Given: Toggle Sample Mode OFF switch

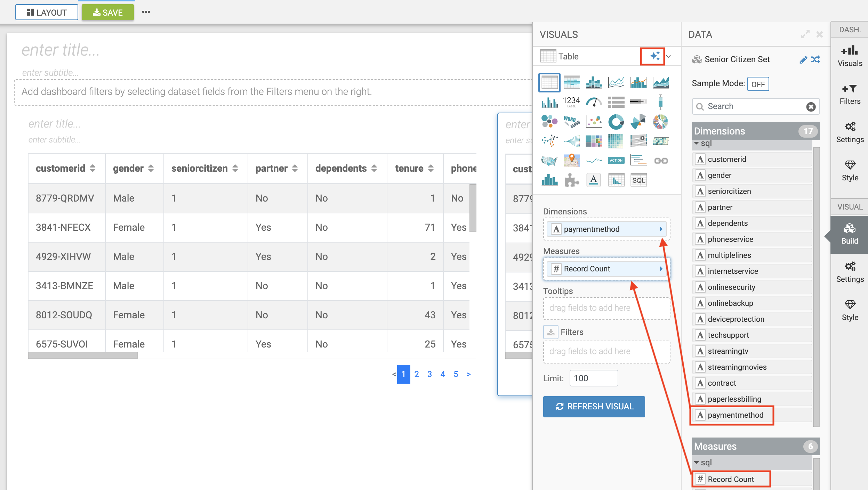Looking at the screenshot, I should click(757, 84).
